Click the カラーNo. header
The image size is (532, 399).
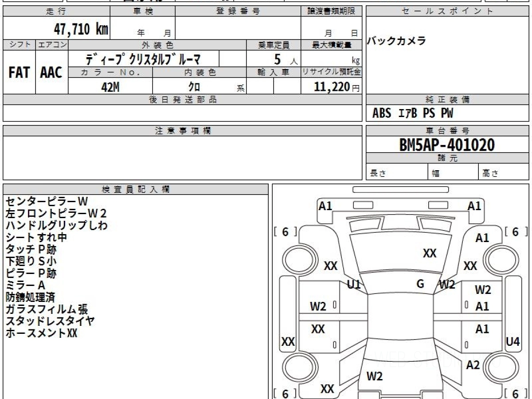[110, 72]
